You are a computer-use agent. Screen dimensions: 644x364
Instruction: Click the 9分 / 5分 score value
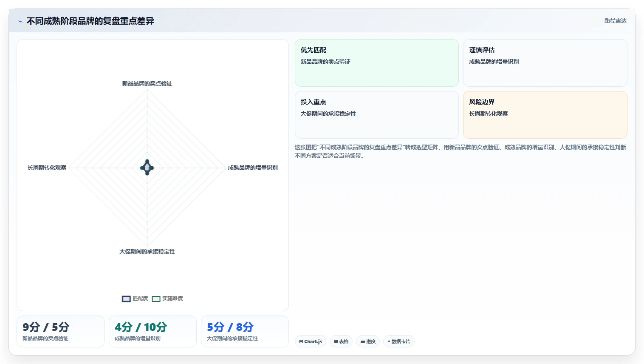pyautogui.click(x=46, y=327)
